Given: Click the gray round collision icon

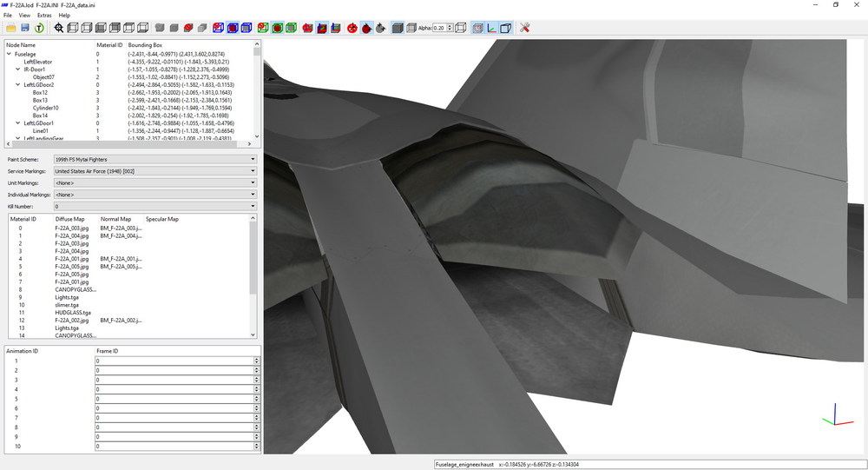Looking at the screenshot, I should (380, 28).
